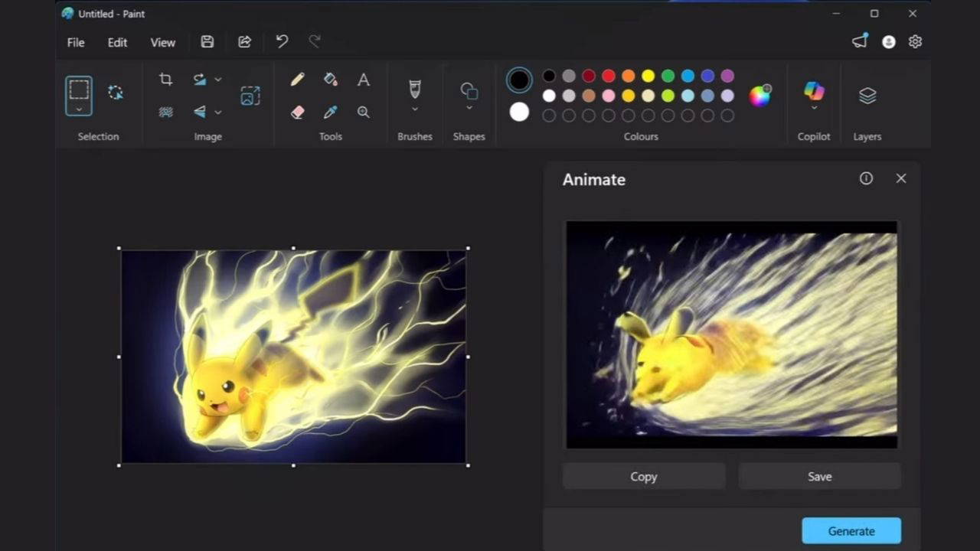Expand the Brushes dropdown

[415, 109]
